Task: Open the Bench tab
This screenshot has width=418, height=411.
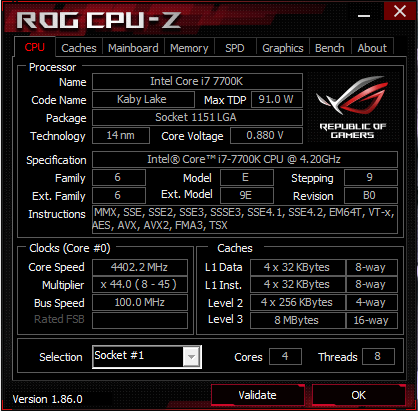Action: point(330,48)
